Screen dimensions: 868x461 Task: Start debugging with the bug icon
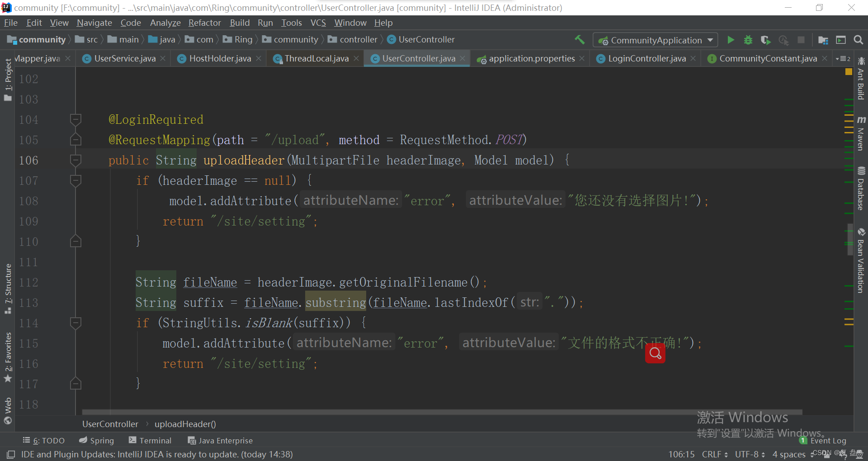click(x=748, y=40)
